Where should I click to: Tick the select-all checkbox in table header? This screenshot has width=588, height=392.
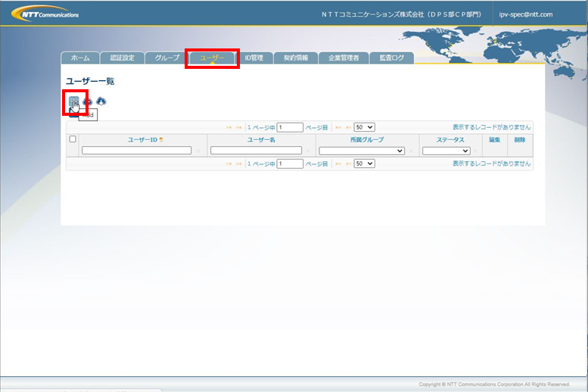tap(73, 139)
